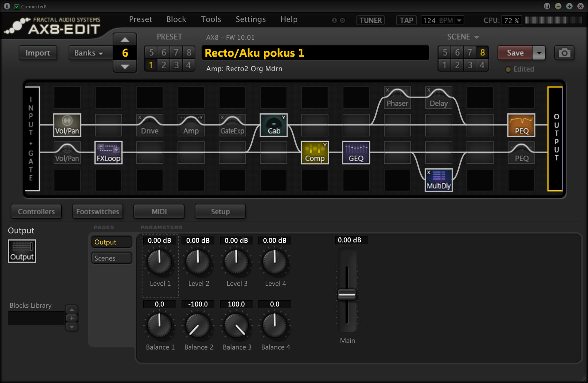
Task: Open the Tools menu
Action: (x=211, y=19)
